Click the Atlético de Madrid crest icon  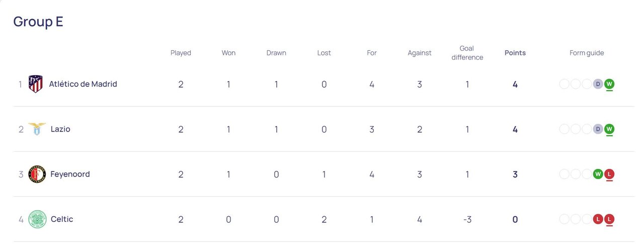pyautogui.click(x=35, y=84)
